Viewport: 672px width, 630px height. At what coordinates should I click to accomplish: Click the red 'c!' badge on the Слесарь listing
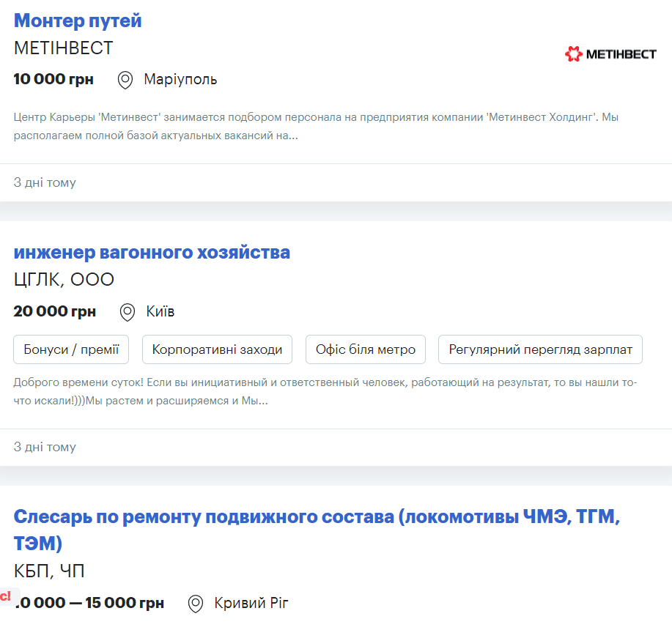(x=4, y=595)
